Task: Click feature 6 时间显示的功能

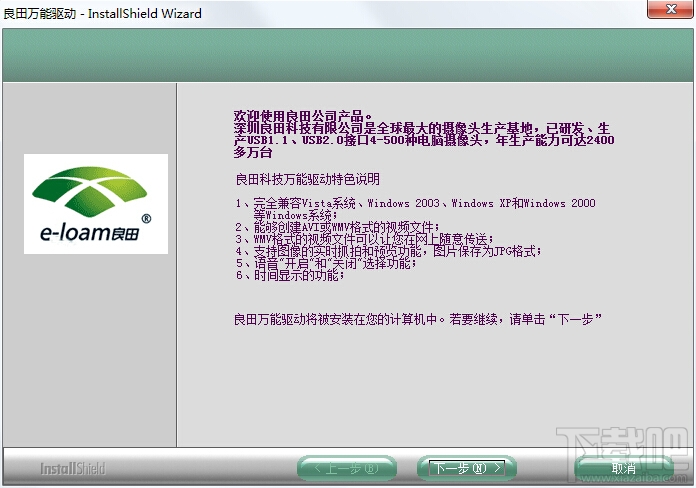Action: tap(290, 275)
